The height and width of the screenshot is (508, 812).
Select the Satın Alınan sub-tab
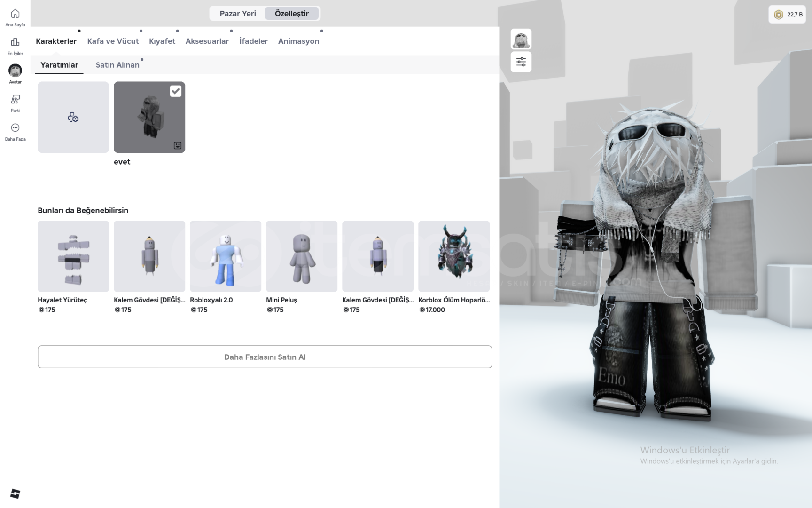click(117, 65)
